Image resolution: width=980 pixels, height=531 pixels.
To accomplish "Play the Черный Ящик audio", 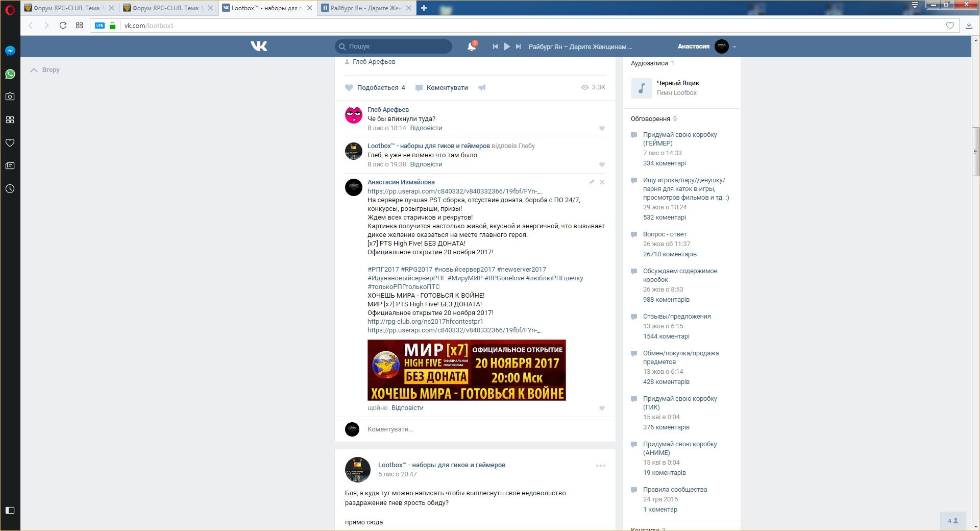I will [641, 88].
